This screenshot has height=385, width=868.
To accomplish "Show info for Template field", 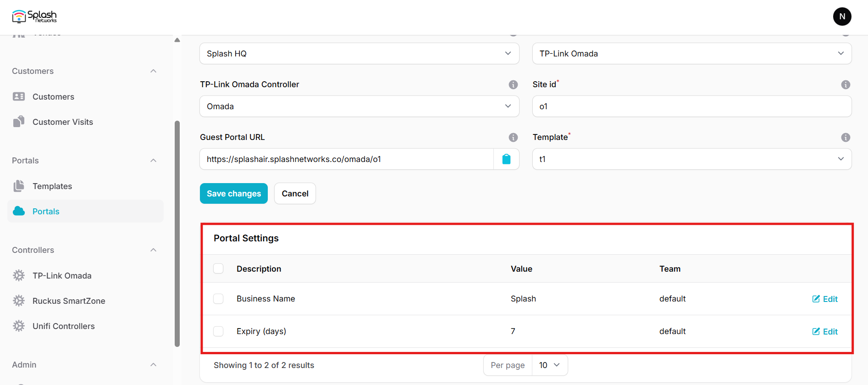I will (x=846, y=137).
